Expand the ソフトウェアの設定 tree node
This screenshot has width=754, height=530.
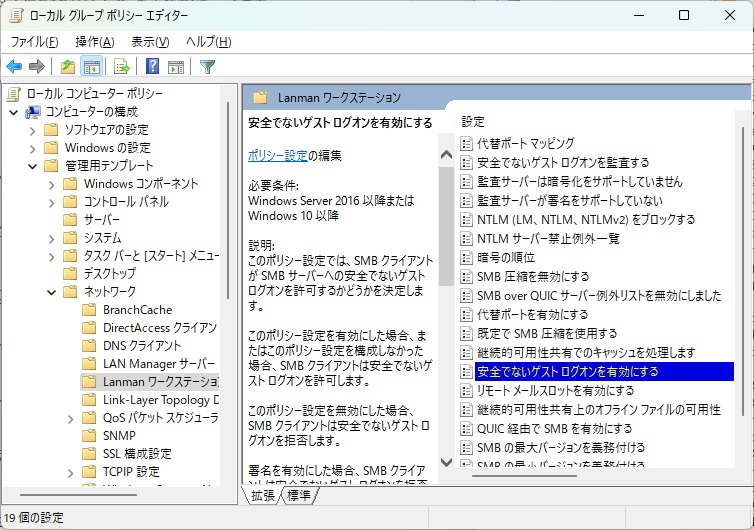point(32,130)
